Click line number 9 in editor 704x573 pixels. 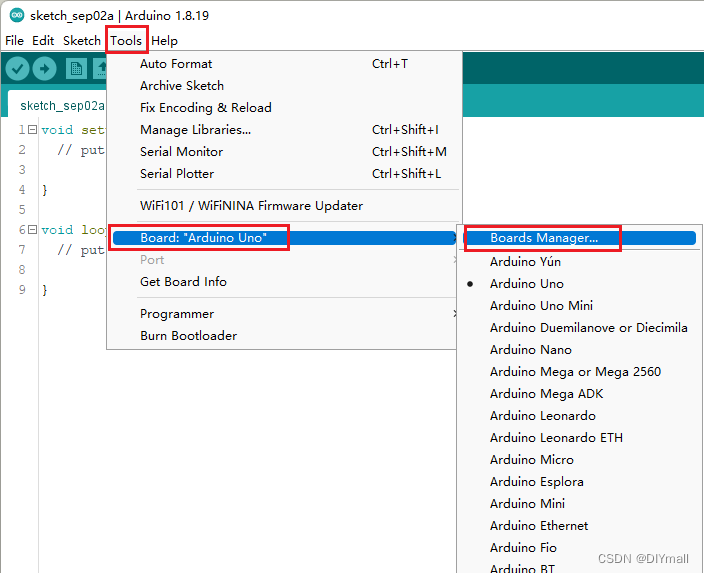(x=22, y=290)
